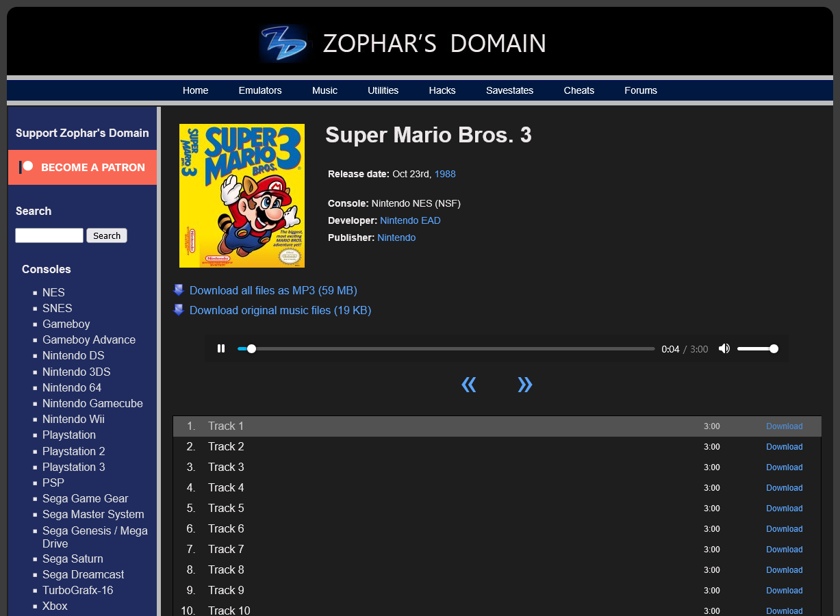Pause the audio player
Image resolution: width=840 pixels, height=616 pixels.
pyautogui.click(x=221, y=348)
